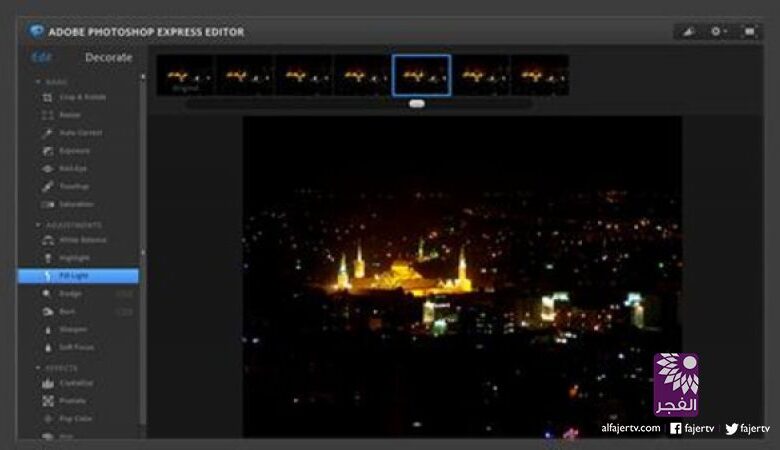Select the Crop & Rotate tool

pyautogui.click(x=80, y=97)
